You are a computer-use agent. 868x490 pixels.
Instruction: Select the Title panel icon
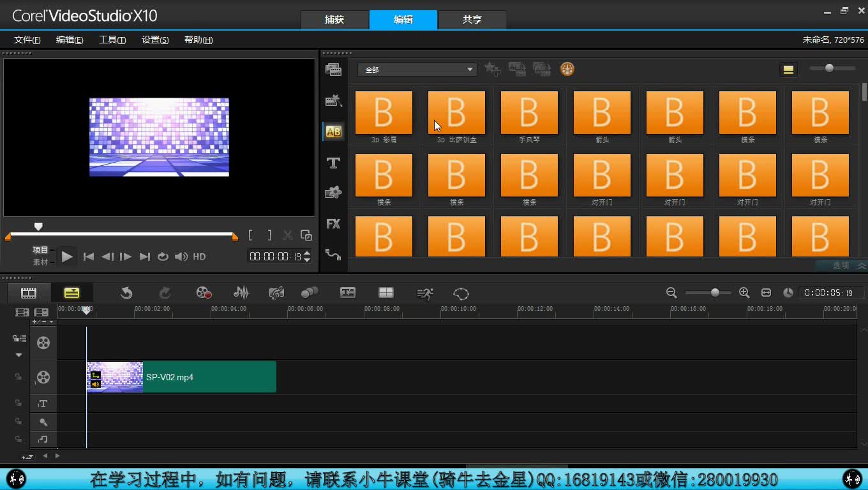333,163
